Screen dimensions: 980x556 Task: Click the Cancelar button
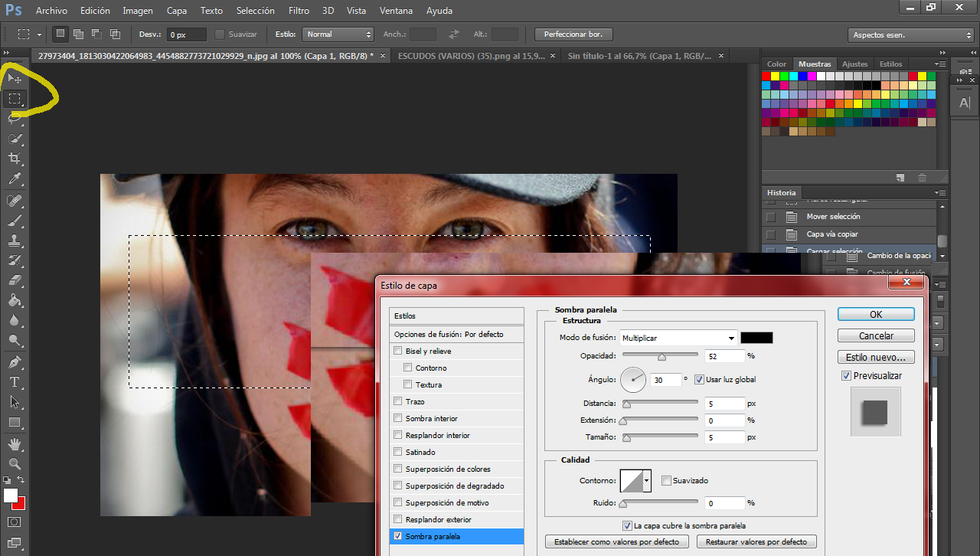(x=876, y=336)
